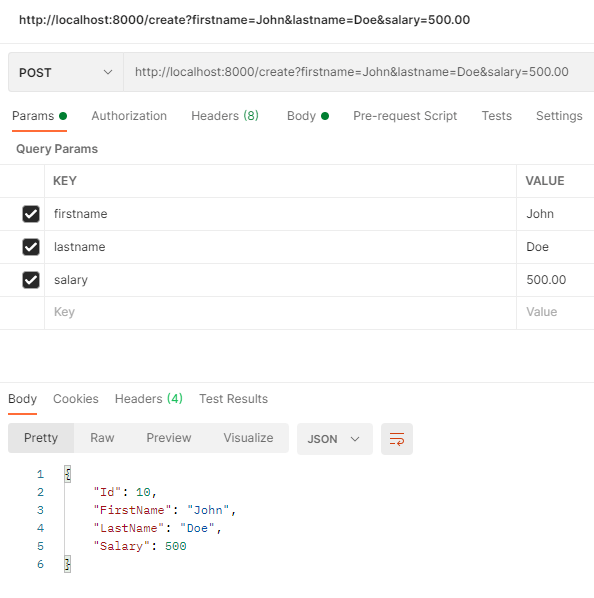Uncheck the firstname parameter checkbox
The height and width of the screenshot is (598, 594).
coord(31,214)
